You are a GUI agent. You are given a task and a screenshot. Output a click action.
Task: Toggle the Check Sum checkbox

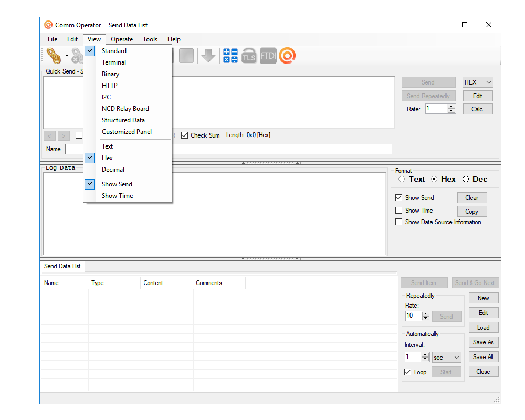coord(184,135)
